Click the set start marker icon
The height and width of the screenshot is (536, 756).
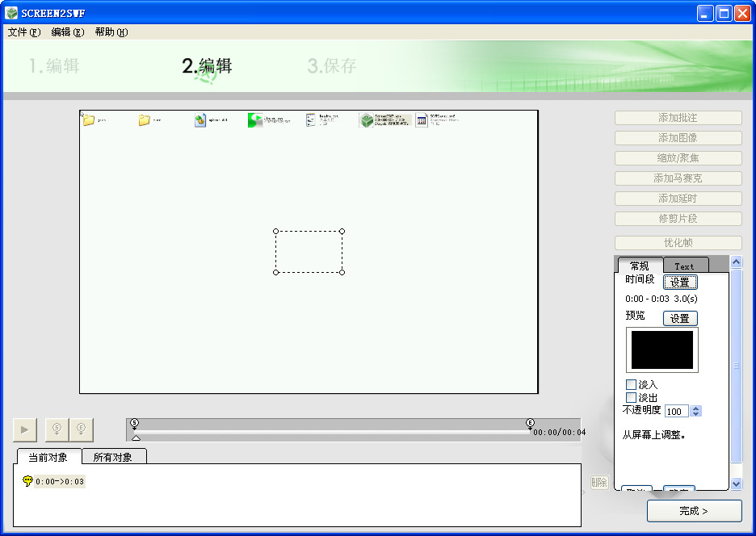coord(57,429)
